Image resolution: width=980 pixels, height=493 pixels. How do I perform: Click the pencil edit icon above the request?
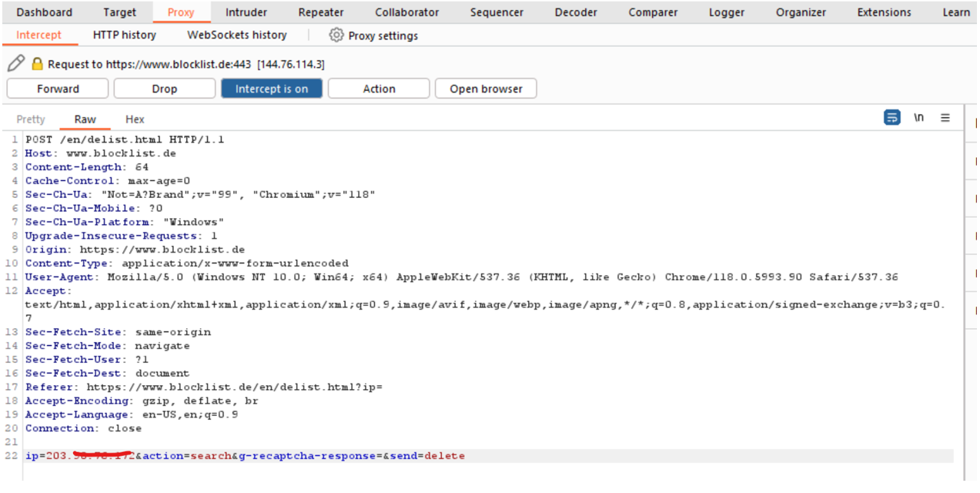[13, 62]
